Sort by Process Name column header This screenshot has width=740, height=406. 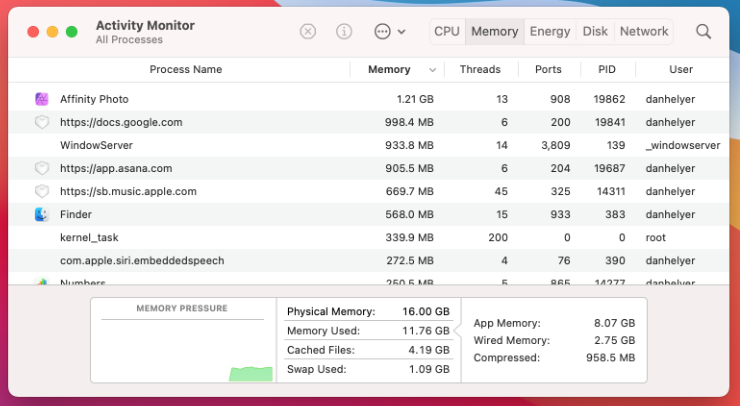pos(185,69)
